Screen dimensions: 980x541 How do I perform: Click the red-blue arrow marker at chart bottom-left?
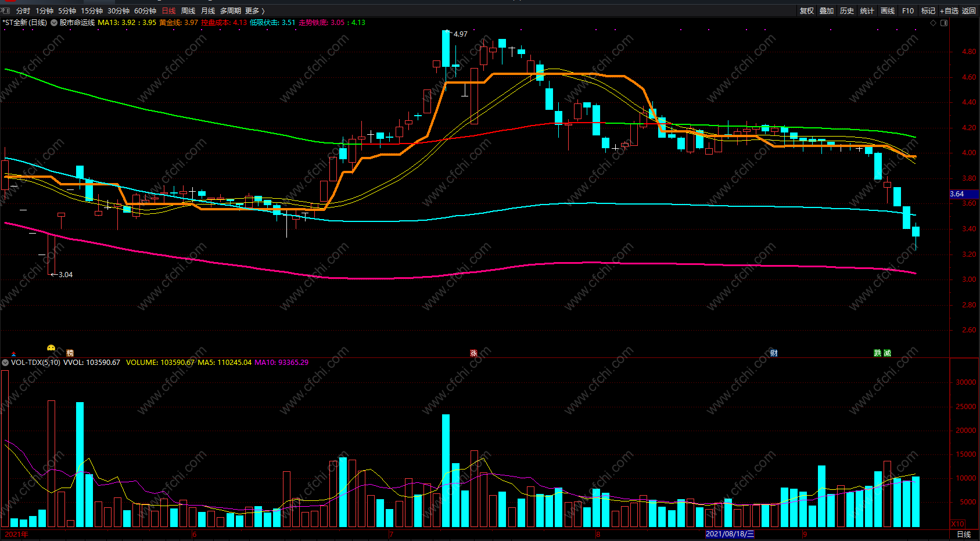(14, 354)
